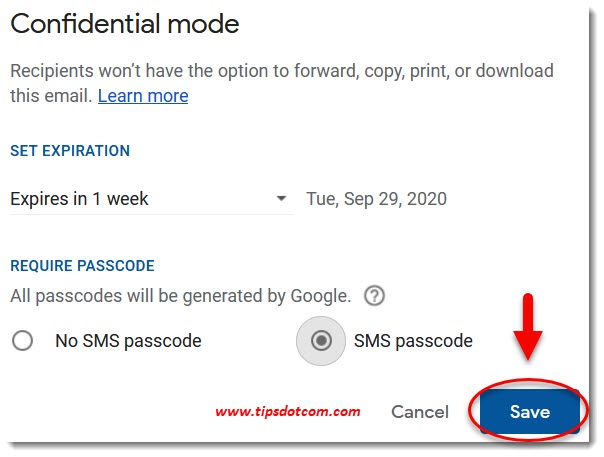Select the SMS passcode radio button
Image resolution: width=604 pixels, height=457 pixels.
[x=321, y=341]
